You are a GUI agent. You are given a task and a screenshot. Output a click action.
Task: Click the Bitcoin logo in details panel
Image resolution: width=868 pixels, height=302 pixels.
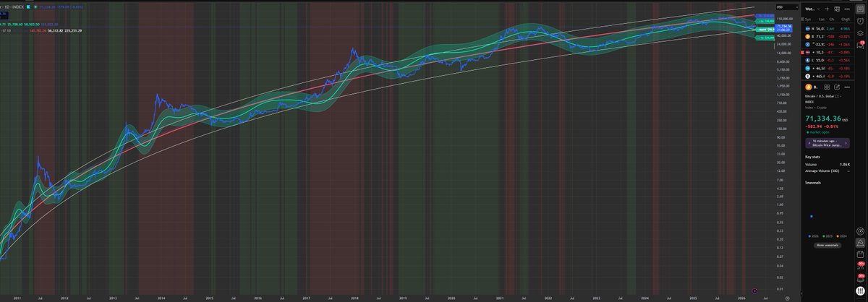pos(808,87)
